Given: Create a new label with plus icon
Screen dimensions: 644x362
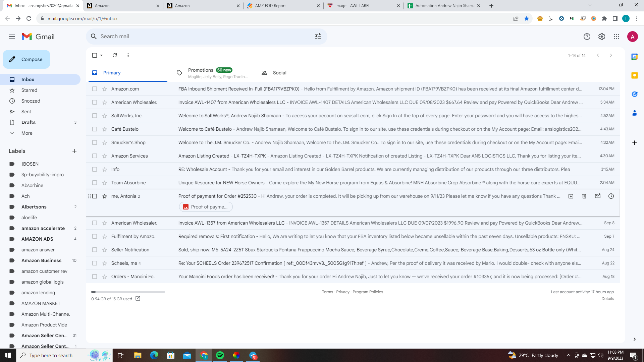Looking at the screenshot, I should pos(74,151).
